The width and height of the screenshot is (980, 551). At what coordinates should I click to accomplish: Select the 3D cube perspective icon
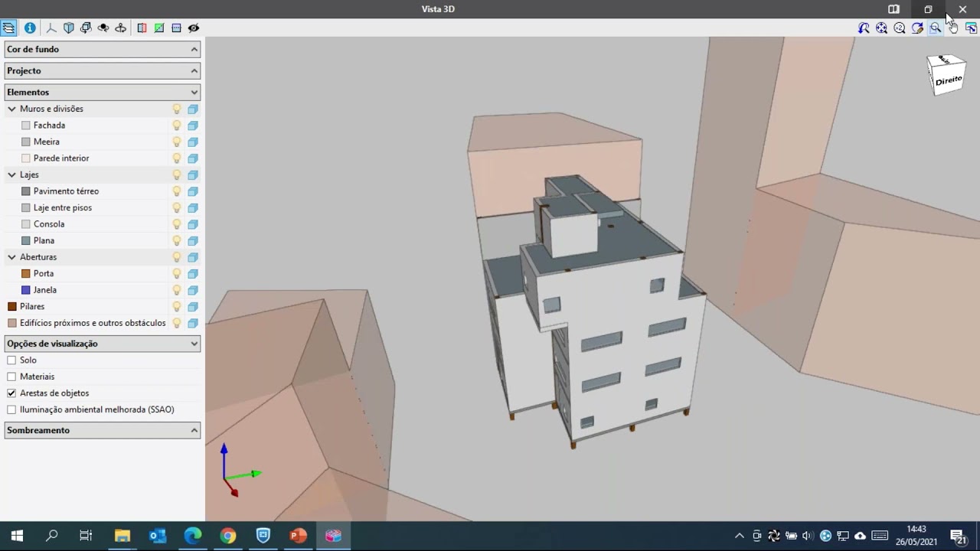[69, 28]
